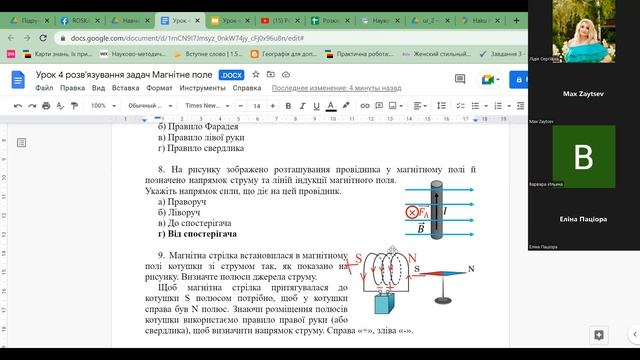Image resolution: width=640 pixels, height=360 pixels.
Task: Close the active Урок document tab
Action: pyautogui.click(x=198, y=20)
